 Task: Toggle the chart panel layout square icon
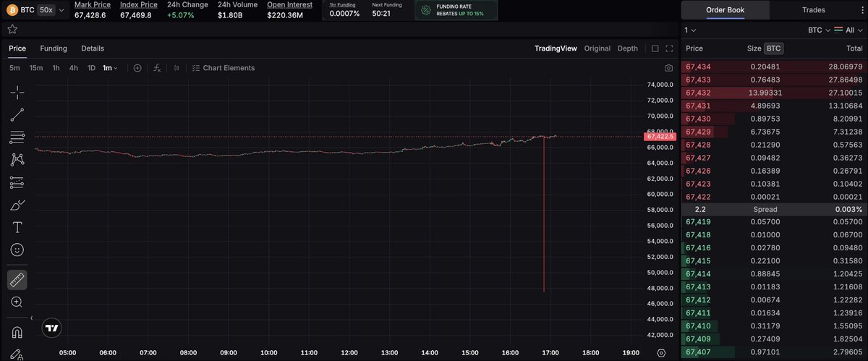point(655,48)
